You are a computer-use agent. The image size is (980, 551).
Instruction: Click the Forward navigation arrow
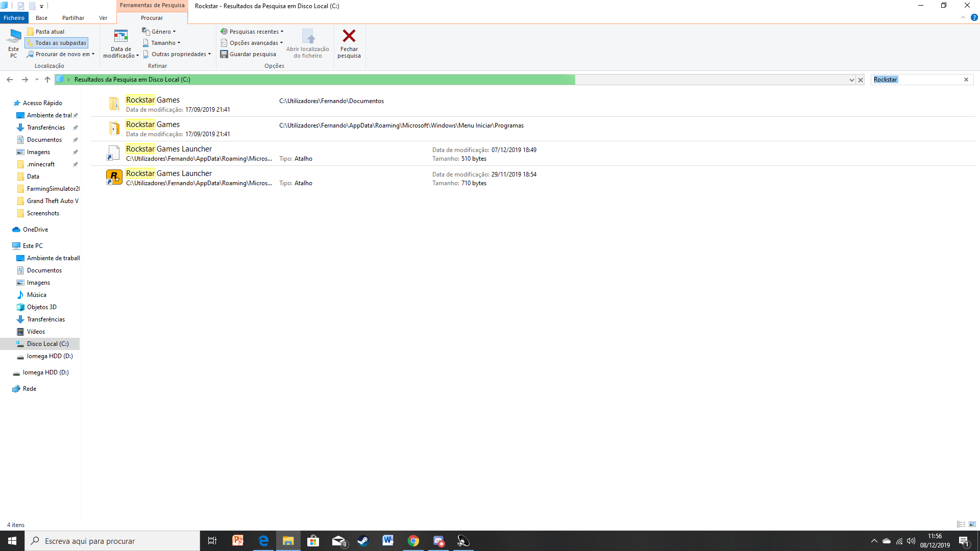point(24,80)
